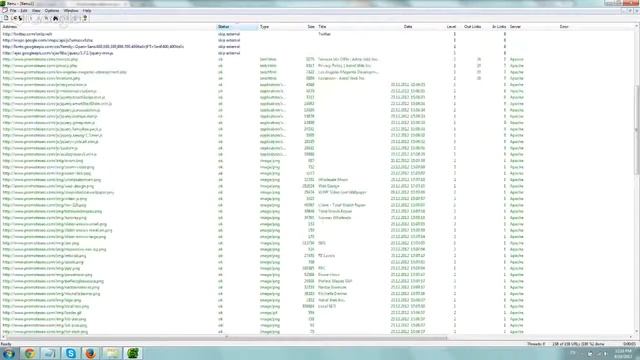Open the folder icon in the taskbar
The height and width of the screenshot is (360, 640).
click(112, 353)
